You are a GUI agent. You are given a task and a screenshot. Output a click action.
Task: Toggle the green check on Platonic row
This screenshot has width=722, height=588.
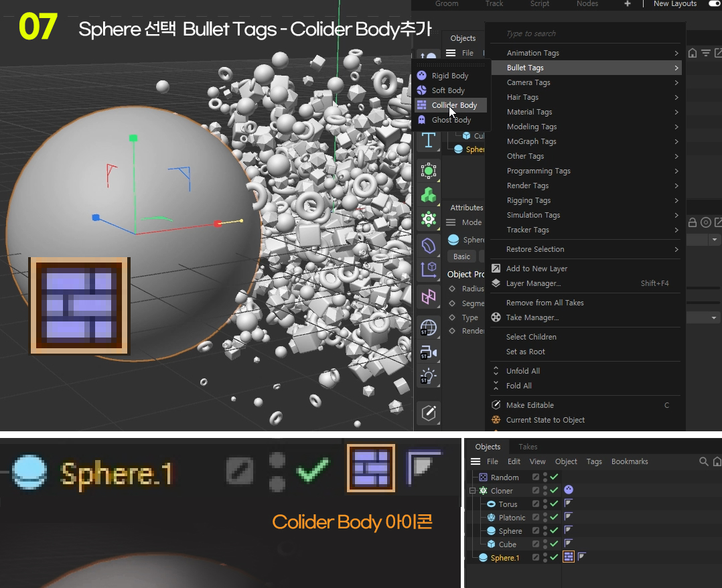(554, 516)
